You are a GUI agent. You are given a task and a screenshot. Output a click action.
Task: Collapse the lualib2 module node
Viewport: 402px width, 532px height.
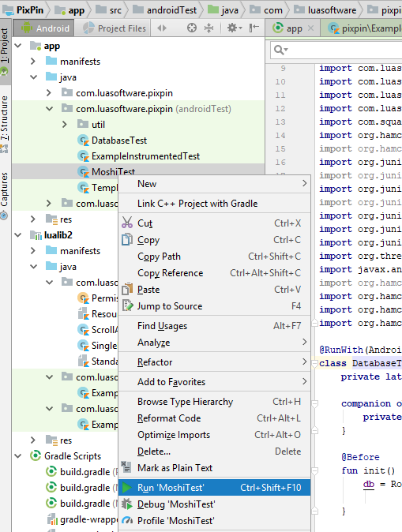18,234
